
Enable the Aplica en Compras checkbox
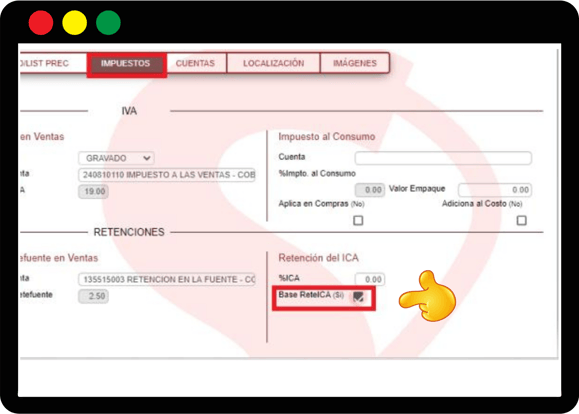click(x=358, y=220)
